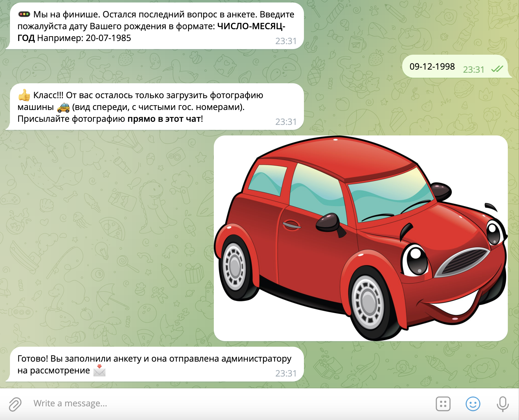519x420 pixels.
Task: Open the emoji picker smiley icon
Action: click(473, 404)
